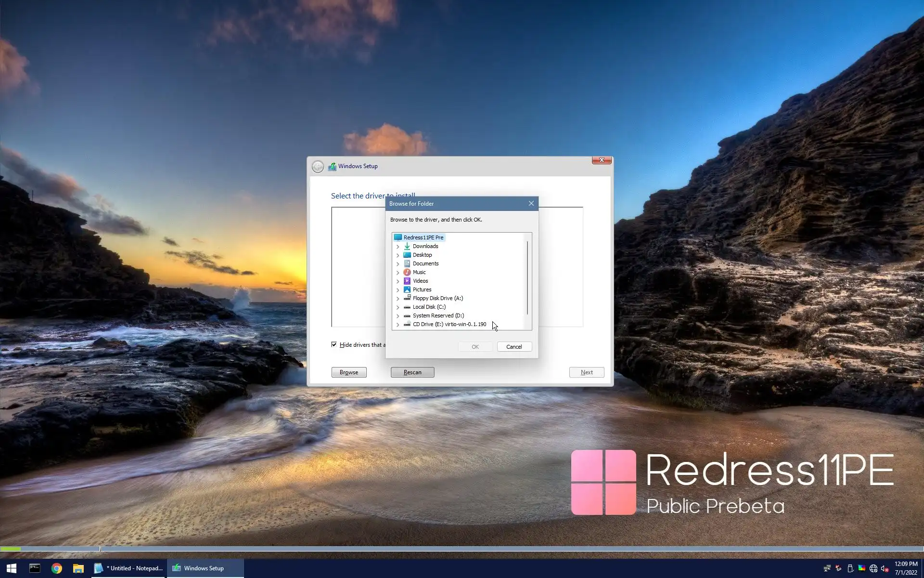Launch the Command Prompt from the taskbar
The height and width of the screenshot is (578, 924).
click(x=35, y=568)
